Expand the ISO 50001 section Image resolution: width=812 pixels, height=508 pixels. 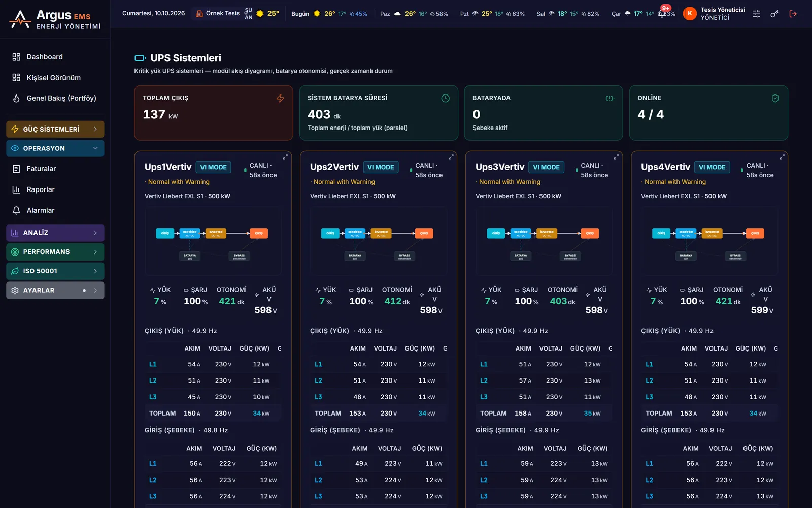(x=55, y=271)
